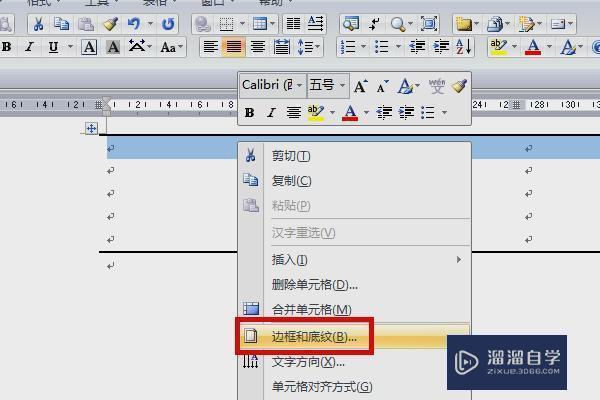The height and width of the screenshot is (400, 600).
Task: Click the Format Painter brush in the mini toolbar
Action: coord(459,86)
